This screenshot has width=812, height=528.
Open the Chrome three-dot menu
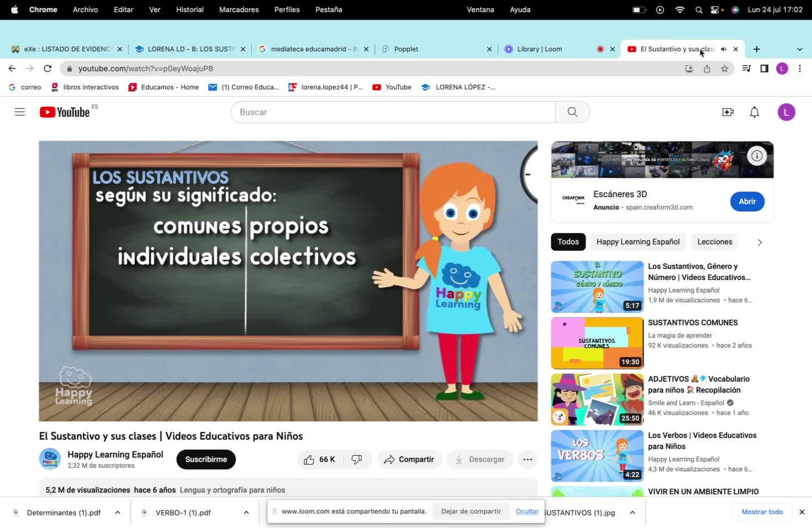tap(800, 68)
